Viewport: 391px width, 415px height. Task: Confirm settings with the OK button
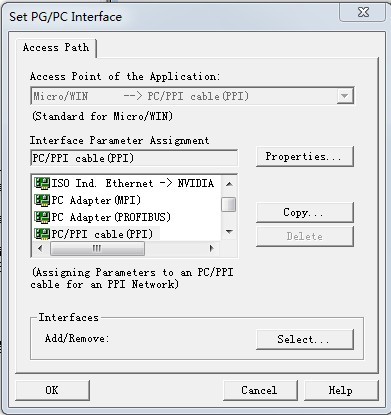[x=52, y=390]
